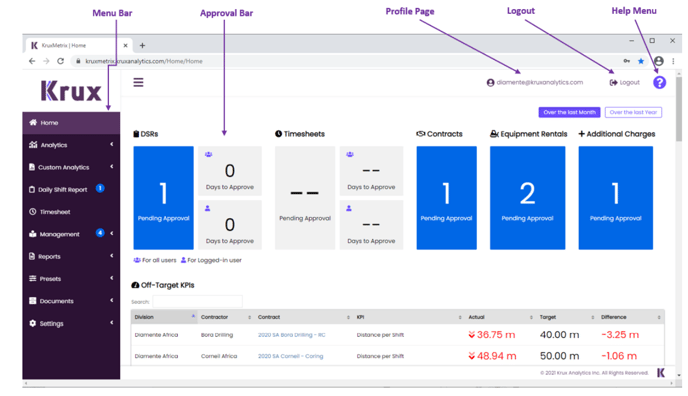Viewport: 688px width, 396px height.
Task: Click the bookmark star icon in address bar
Action: (641, 61)
